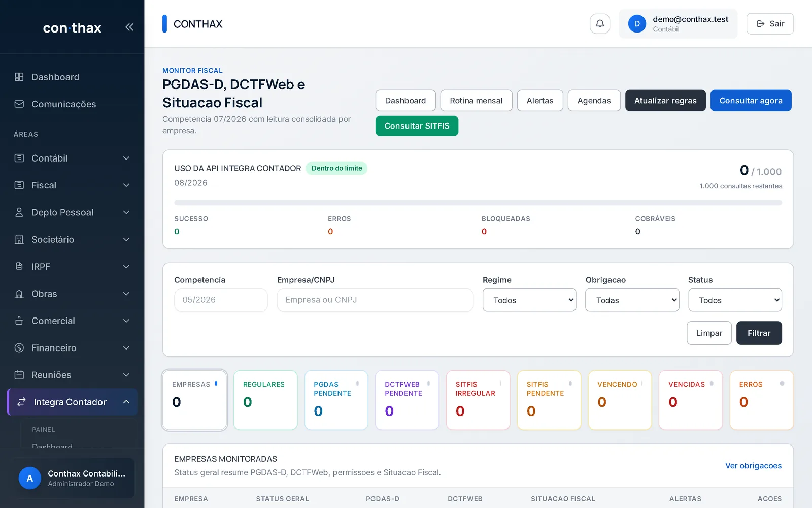This screenshot has width=812, height=508.
Task: Select the SITFIS IRREGULAR card
Action: [x=478, y=400]
